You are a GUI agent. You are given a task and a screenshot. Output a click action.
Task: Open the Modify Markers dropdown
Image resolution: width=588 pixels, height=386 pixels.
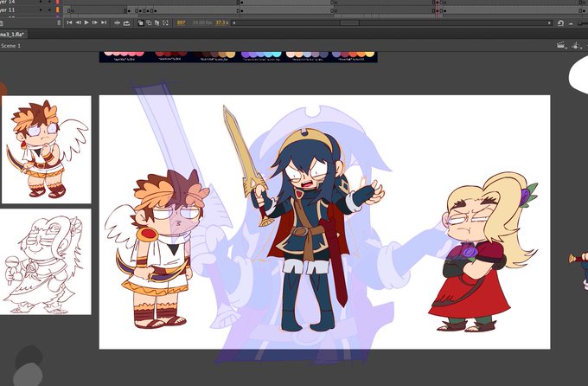pyautogui.click(x=165, y=23)
